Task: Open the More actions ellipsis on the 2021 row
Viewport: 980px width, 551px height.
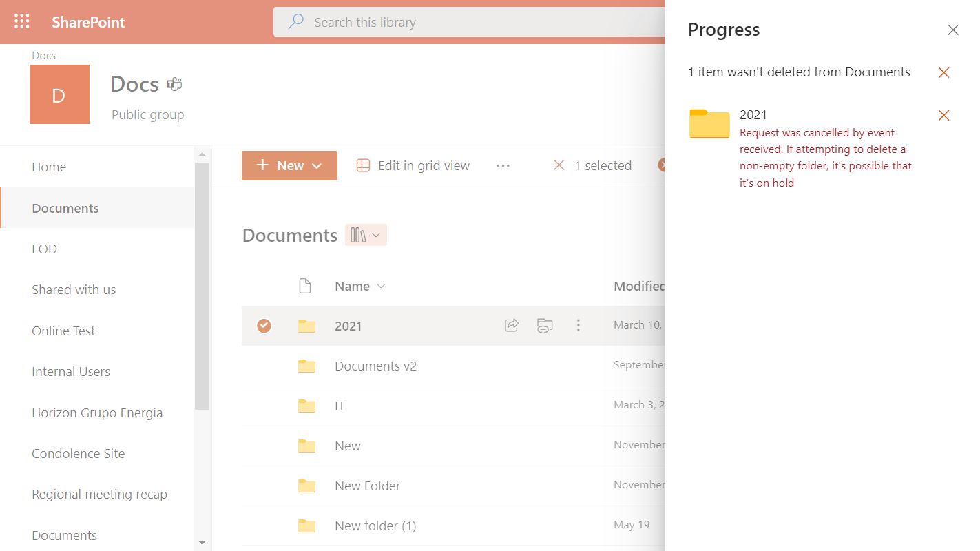Action: tap(578, 325)
